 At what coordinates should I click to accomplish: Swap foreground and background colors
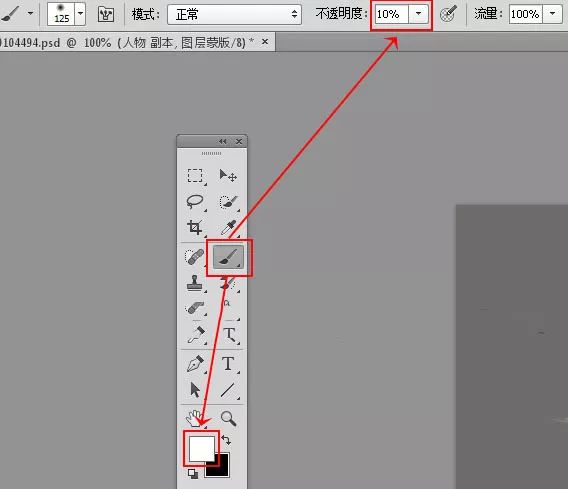click(226, 440)
